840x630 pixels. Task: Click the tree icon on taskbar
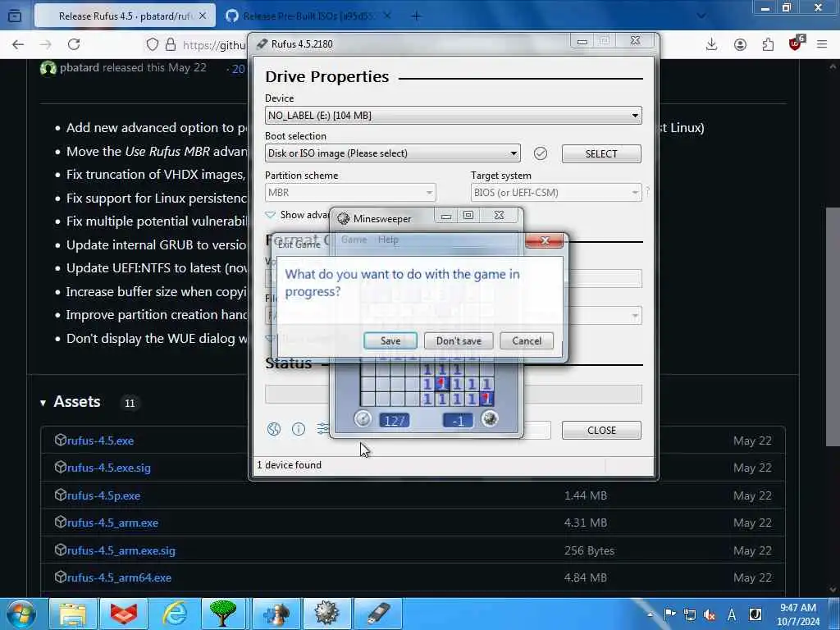click(x=223, y=614)
